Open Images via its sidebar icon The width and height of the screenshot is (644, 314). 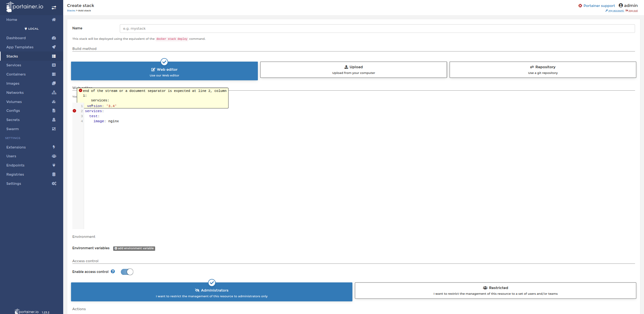point(54,83)
